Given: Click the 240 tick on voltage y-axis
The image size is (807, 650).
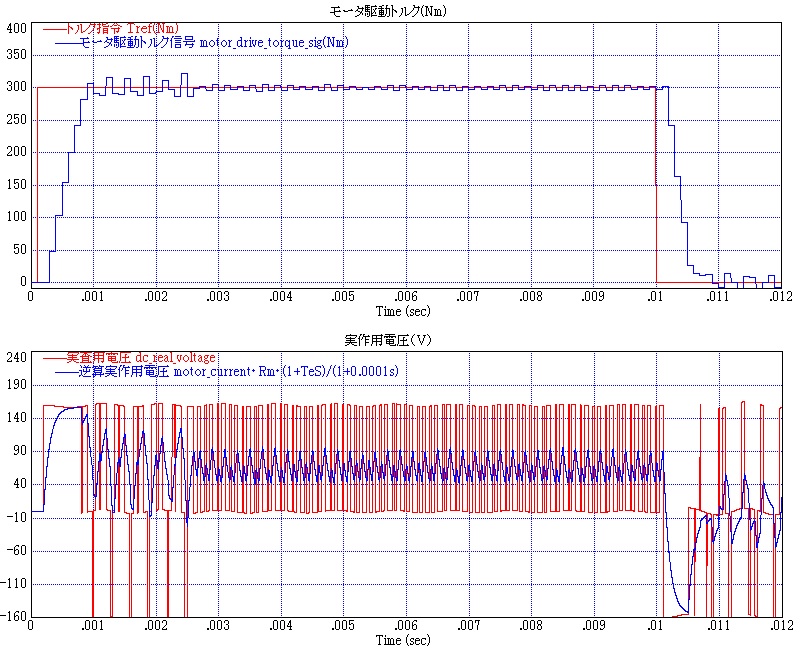Looking at the screenshot, I should [18, 356].
